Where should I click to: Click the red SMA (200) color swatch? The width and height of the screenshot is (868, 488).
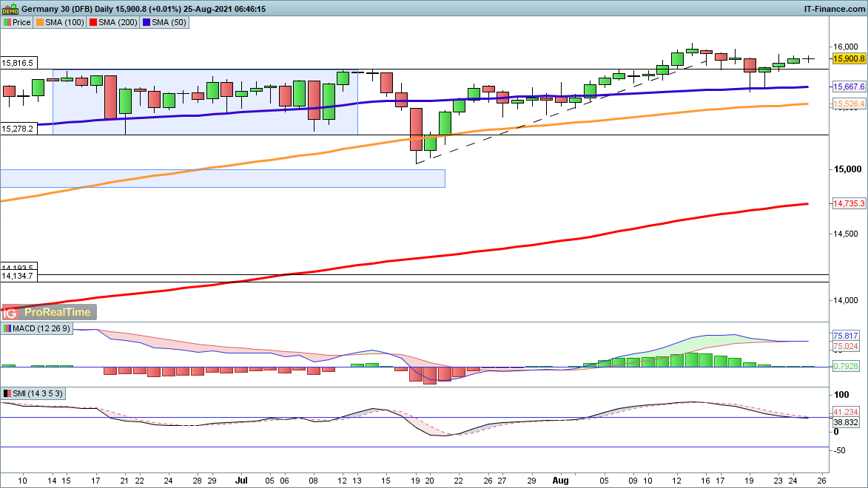(x=93, y=22)
